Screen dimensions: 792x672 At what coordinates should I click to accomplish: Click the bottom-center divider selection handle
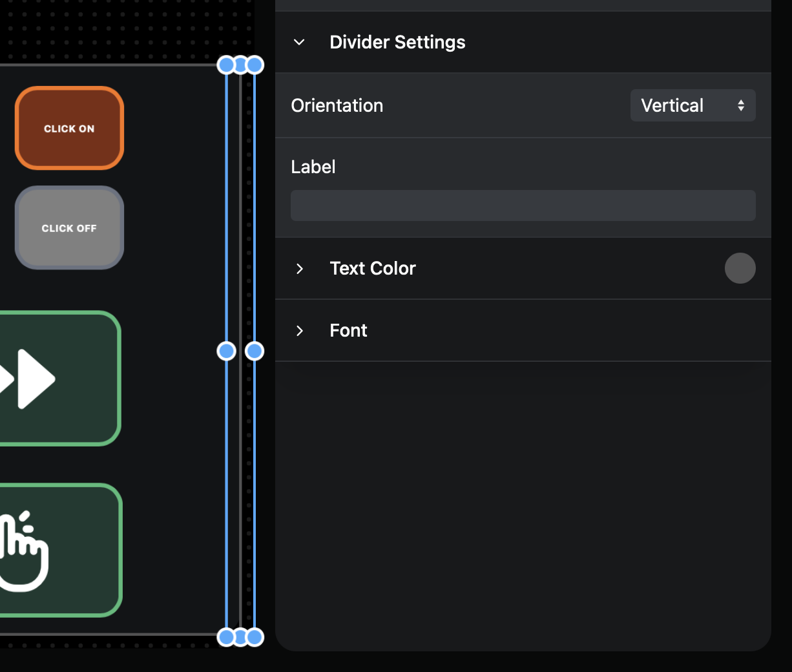pos(240,637)
